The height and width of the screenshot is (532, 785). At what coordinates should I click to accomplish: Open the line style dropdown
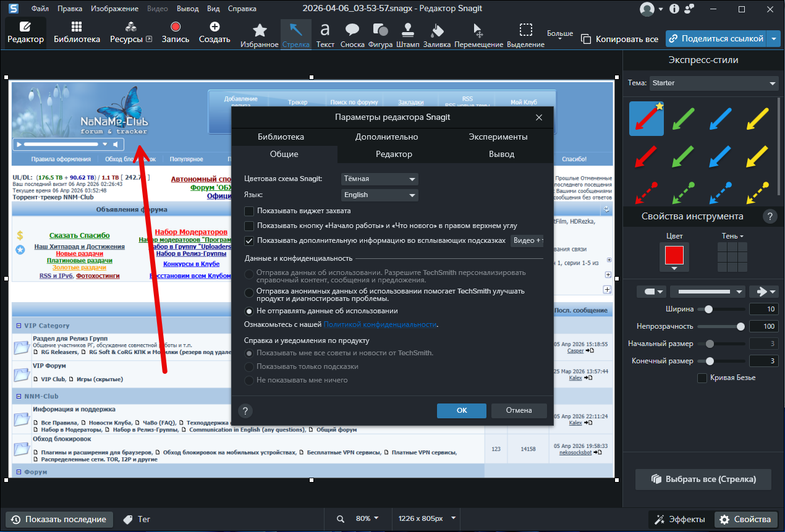[708, 292]
